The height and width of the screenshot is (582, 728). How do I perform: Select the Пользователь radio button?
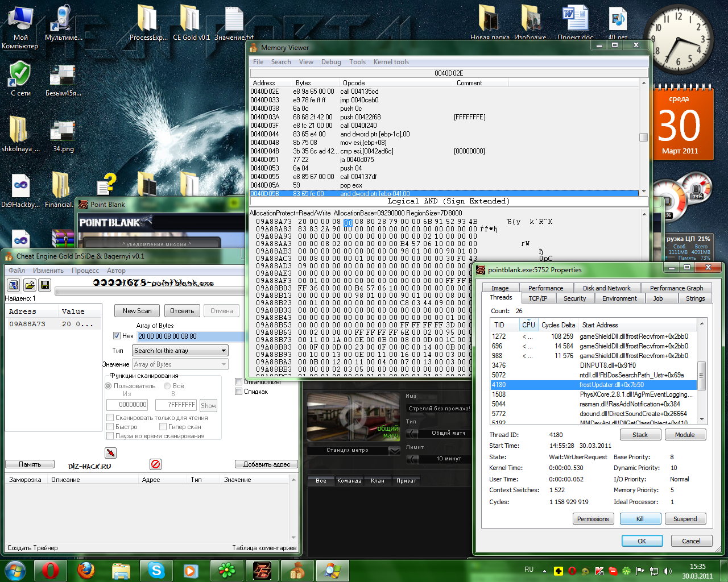click(x=108, y=386)
